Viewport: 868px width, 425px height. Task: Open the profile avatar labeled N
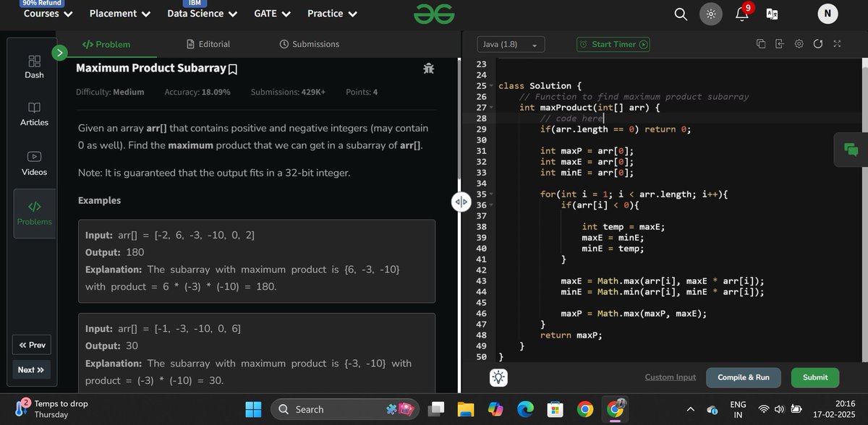pos(828,14)
